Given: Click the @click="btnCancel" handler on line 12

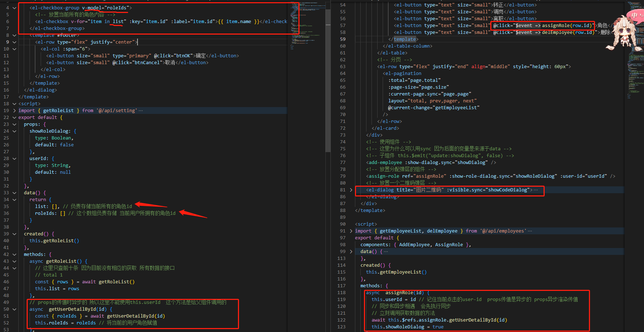Looking at the screenshot, I should coord(138,63).
